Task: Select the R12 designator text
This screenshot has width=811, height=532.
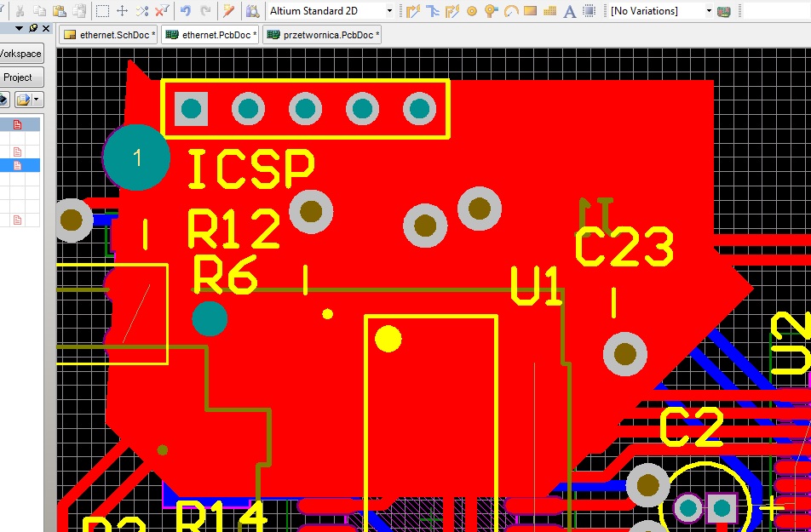Action: click(x=233, y=228)
